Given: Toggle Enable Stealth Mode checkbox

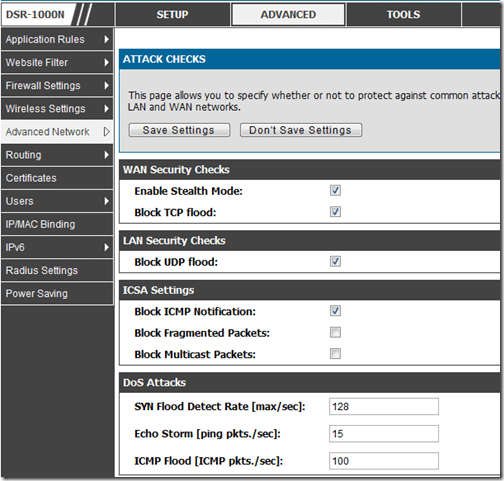Looking at the screenshot, I should click(335, 190).
